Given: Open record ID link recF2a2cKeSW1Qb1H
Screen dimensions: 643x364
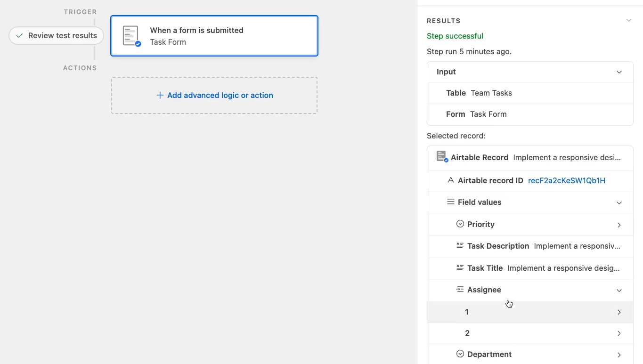Looking at the screenshot, I should pyautogui.click(x=567, y=180).
